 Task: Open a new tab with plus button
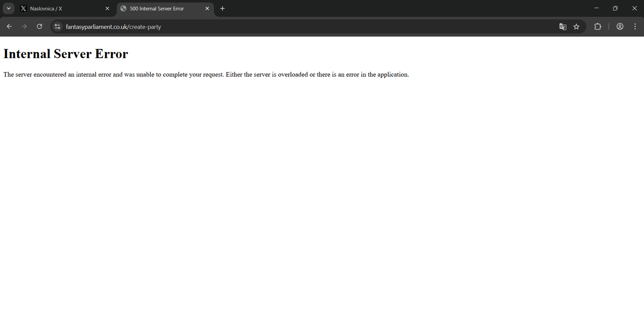click(222, 8)
